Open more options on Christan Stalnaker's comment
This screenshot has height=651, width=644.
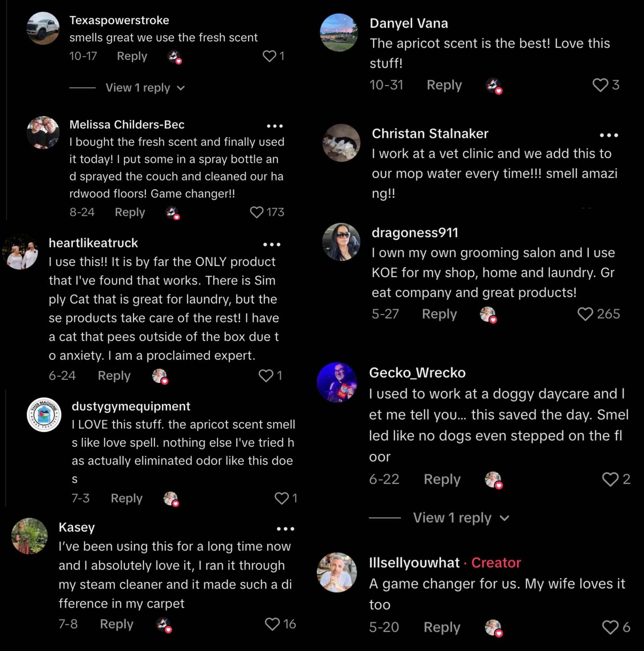tap(609, 135)
